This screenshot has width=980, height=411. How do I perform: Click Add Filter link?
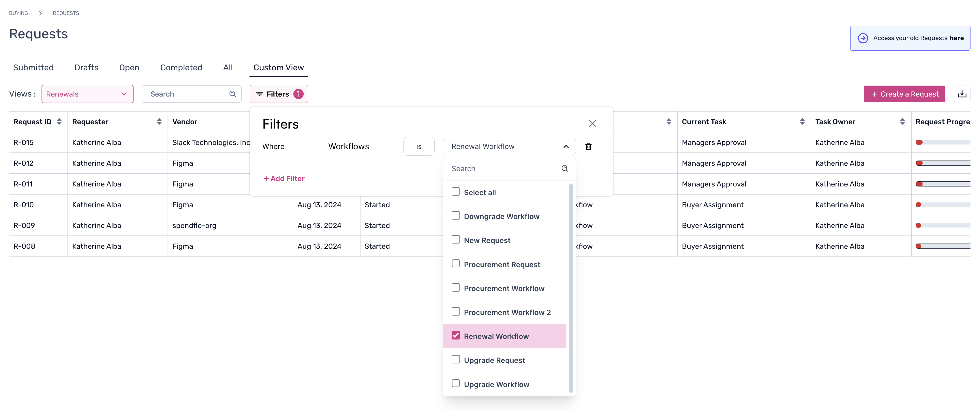284,178
